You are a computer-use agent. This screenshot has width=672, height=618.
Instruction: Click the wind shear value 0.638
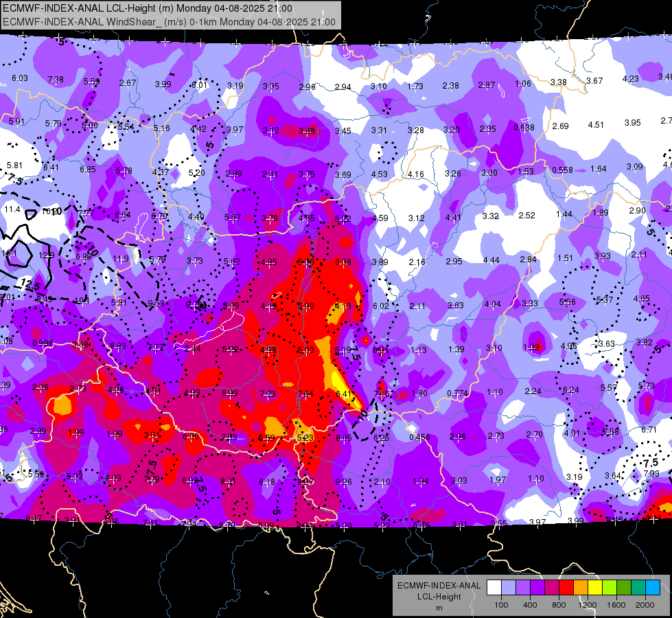click(x=524, y=127)
